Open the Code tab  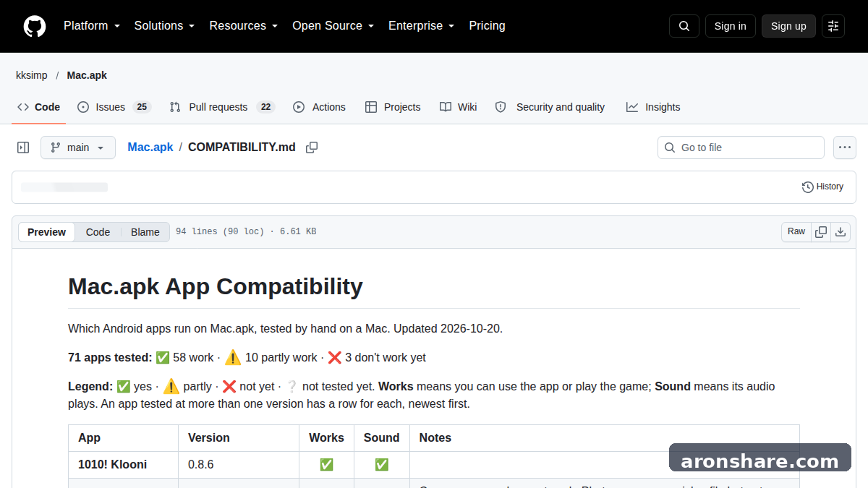click(39, 107)
